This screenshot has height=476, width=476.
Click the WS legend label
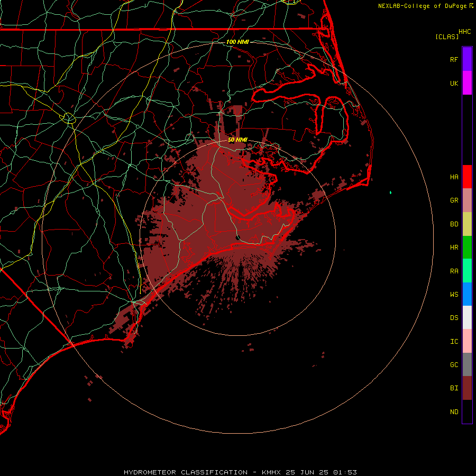click(x=454, y=294)
